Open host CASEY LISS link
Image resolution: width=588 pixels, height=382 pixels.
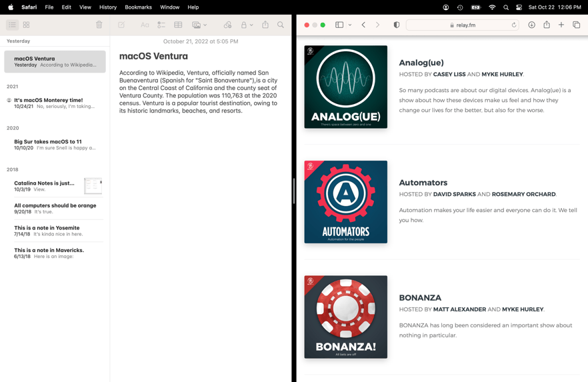449,74
